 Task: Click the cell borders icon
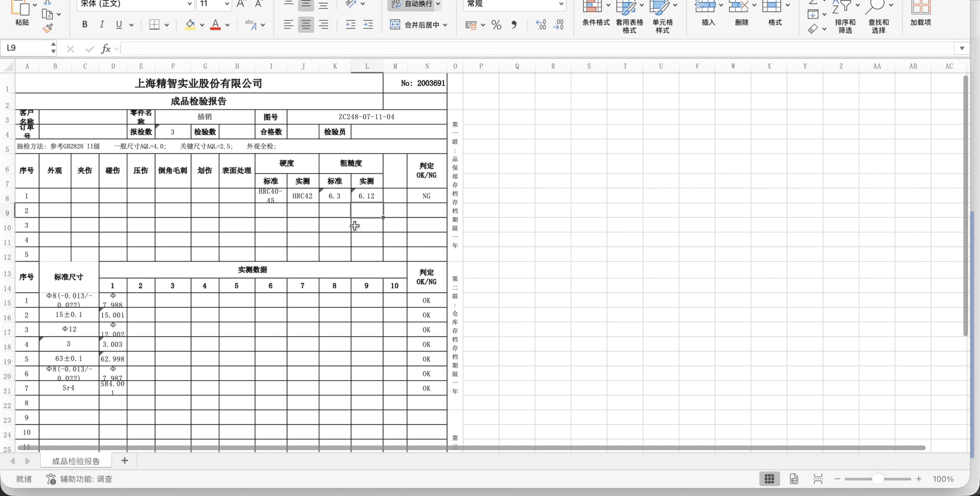[154, 24]
